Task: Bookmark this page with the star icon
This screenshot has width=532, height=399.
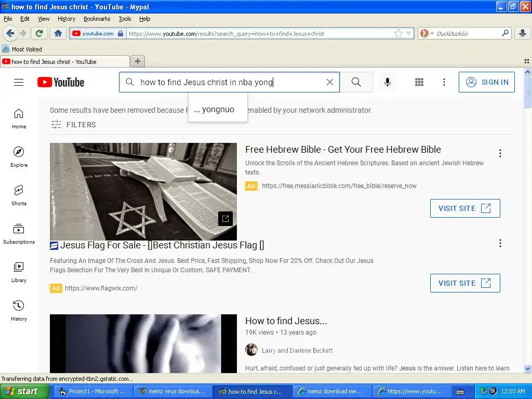Action: 398,33
